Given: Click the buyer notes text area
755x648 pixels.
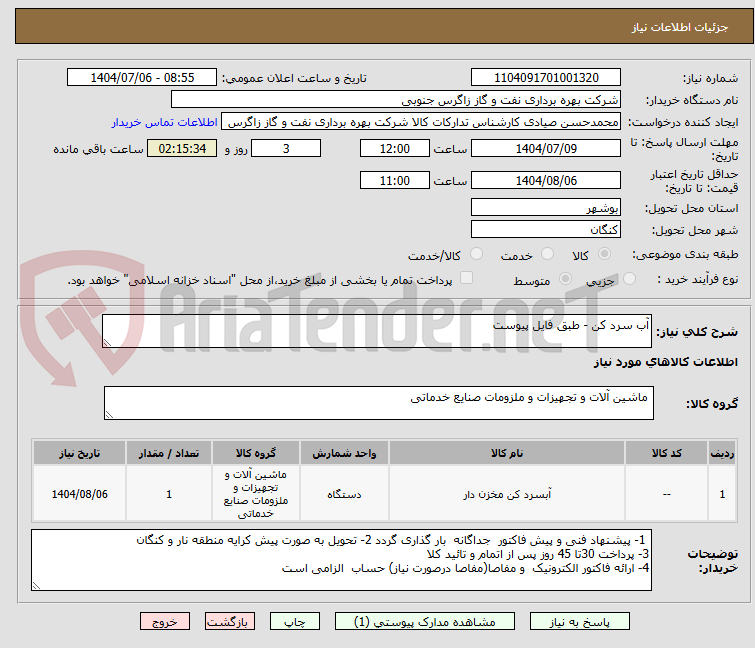Looking at the screenshot, I should [x=341, y=560].
